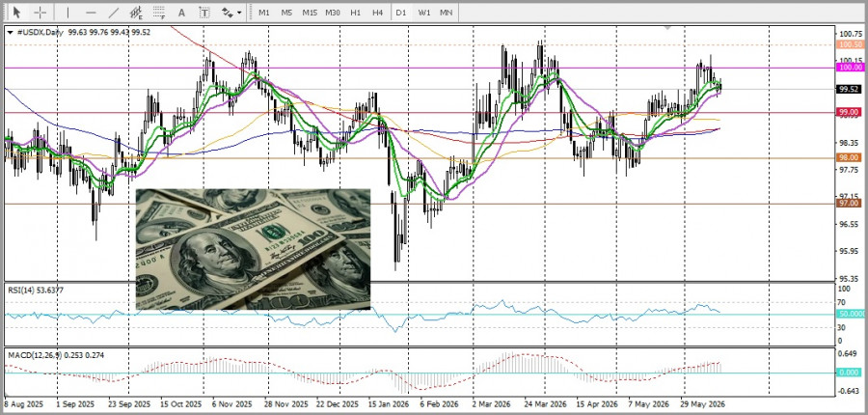
Task: Select the 97.00 price level label
Action: click(850, 204)
